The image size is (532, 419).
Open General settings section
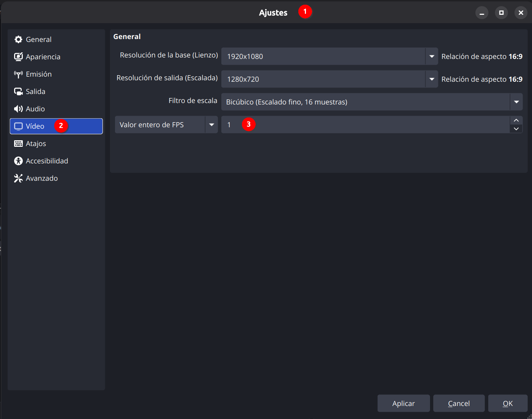coord(56,39)
